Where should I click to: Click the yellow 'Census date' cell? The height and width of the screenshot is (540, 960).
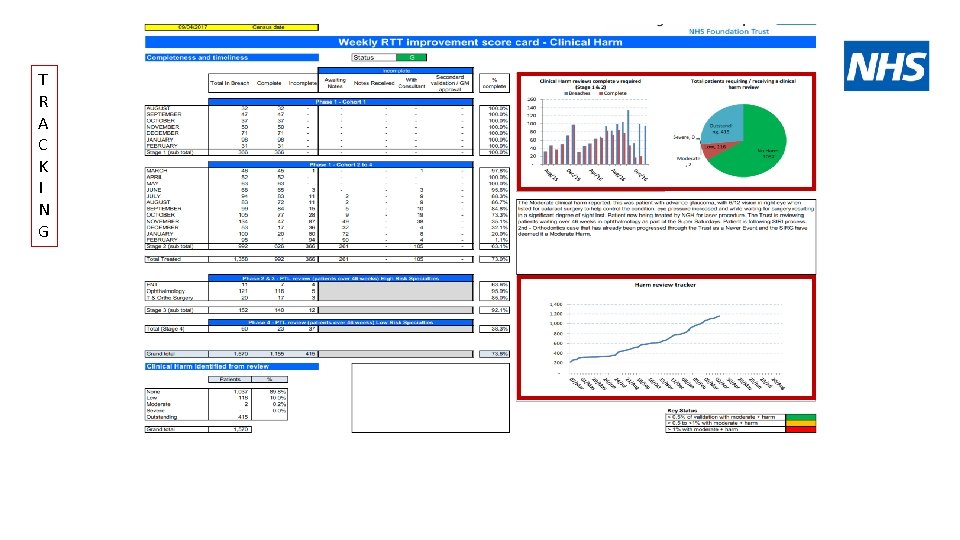(x=268, y=27)
